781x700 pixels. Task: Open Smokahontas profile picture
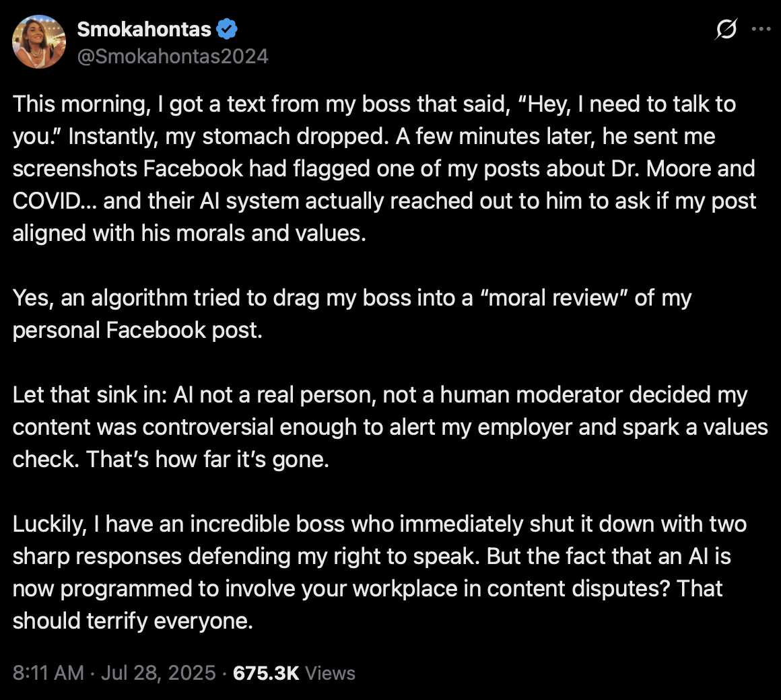click(39, 41)
